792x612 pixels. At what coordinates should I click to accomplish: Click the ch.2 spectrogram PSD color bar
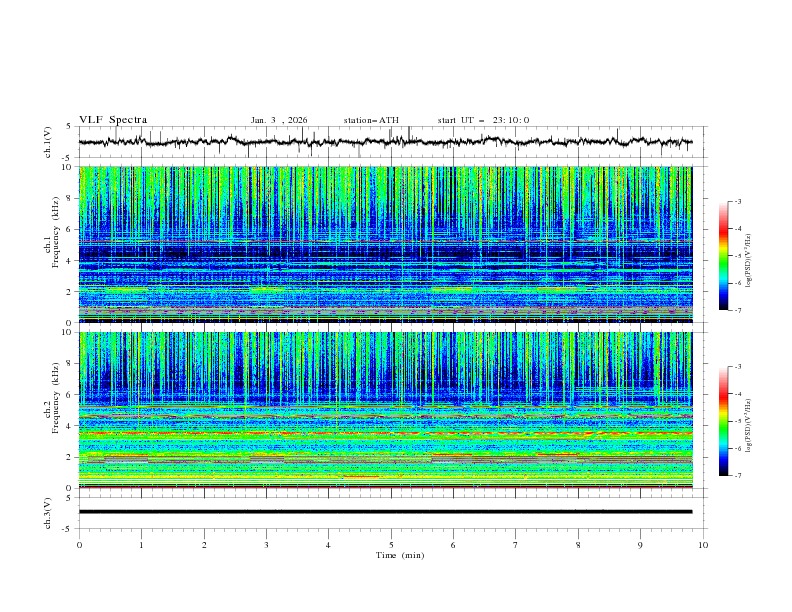[723, 421]
